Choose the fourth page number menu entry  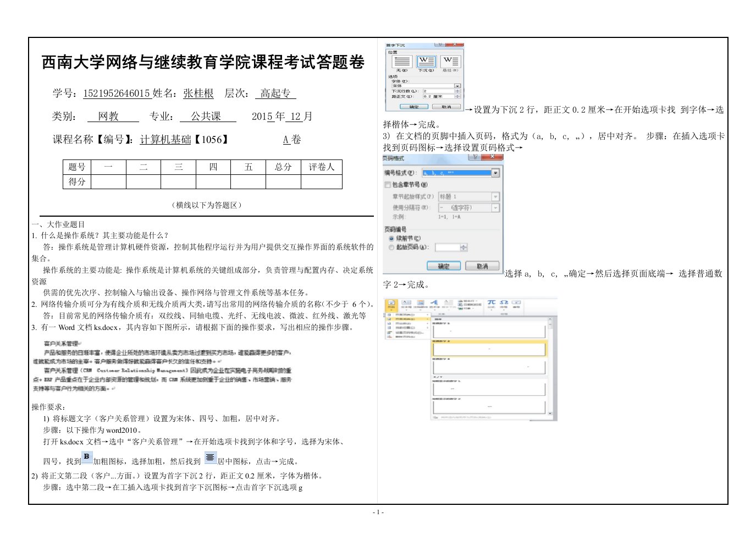pyautogui.click(x=407, y=328)
